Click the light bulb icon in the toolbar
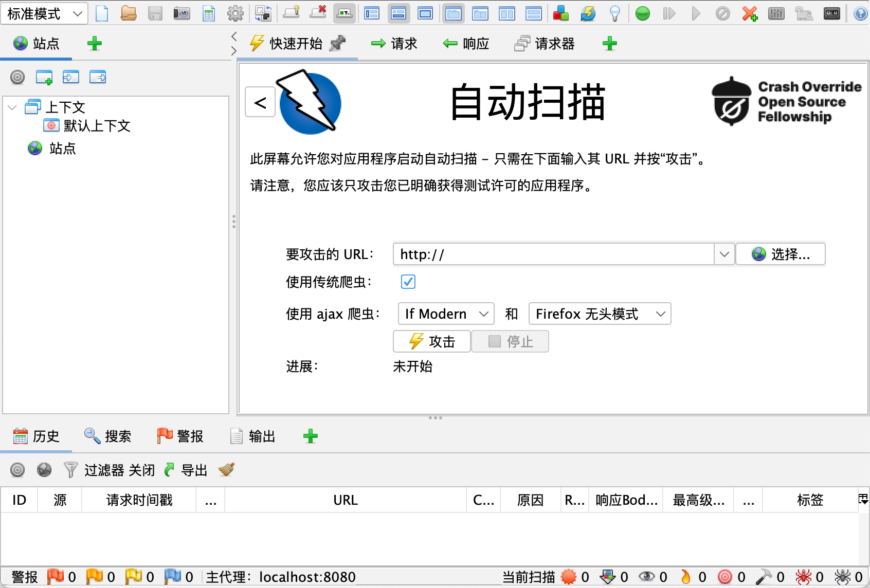 coord(614,13)
